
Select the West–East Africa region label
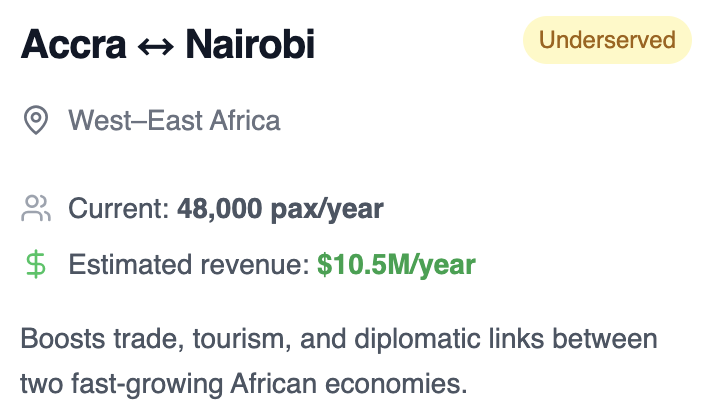(174, 120)
